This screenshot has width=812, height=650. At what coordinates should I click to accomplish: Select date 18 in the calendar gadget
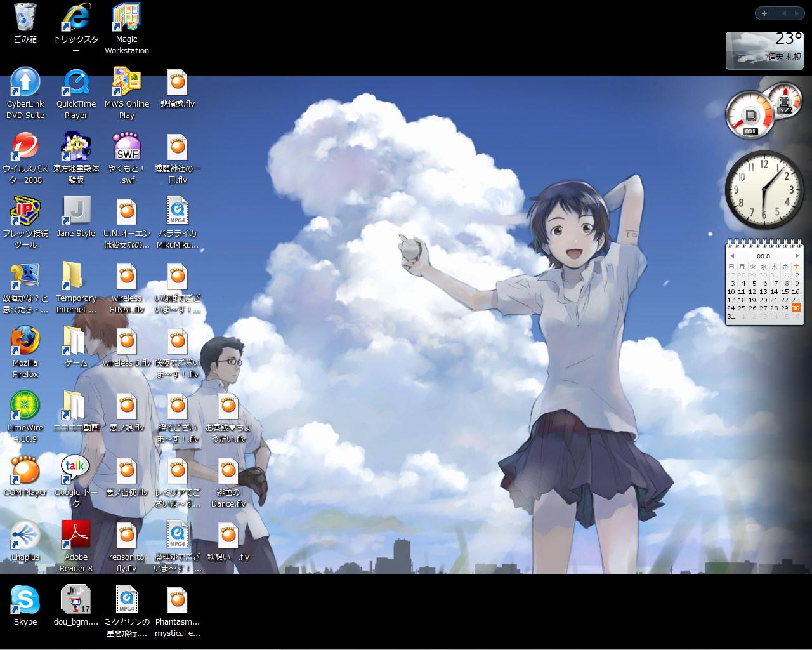[742, 300]
